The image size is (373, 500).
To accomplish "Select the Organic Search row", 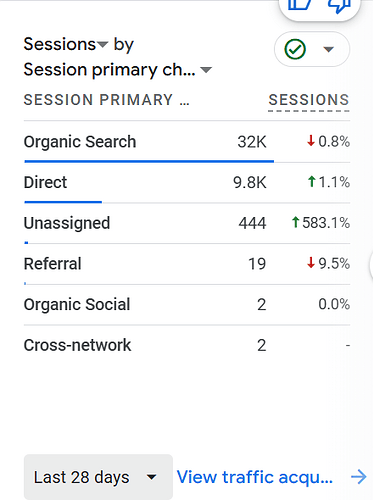I will [x=187, y=142].
